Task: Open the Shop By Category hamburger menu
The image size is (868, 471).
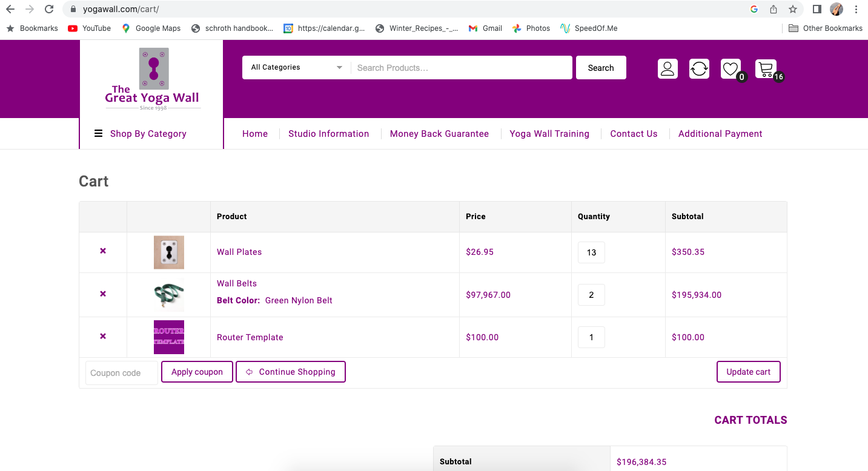Action: pos(98,133)
